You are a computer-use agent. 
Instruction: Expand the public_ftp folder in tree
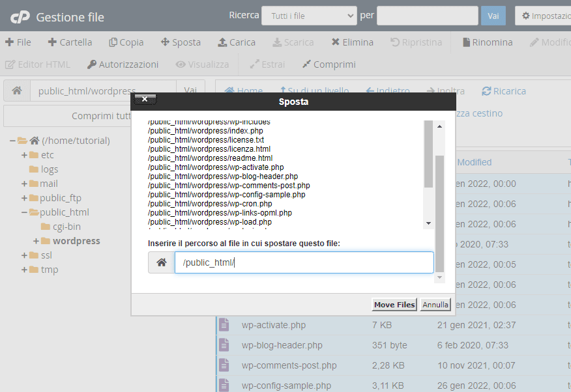(24, 198)
